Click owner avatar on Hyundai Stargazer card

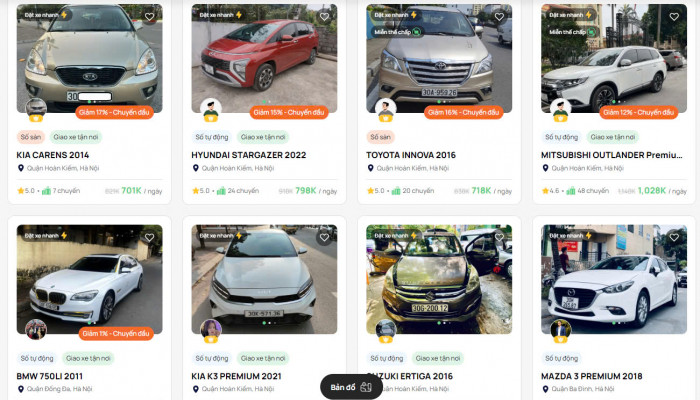[x=211, y=109]
